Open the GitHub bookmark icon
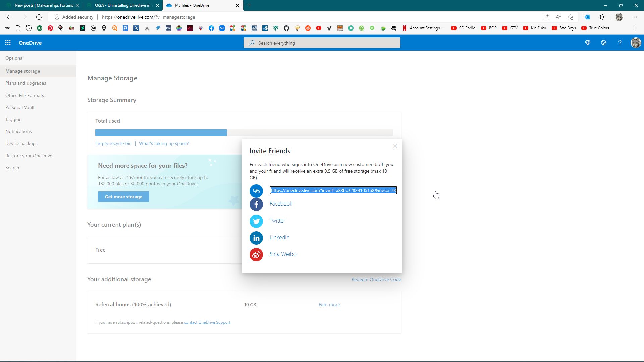Image resolution: width=644 pixels, height=362 pixels. pyautogui.click(x=286, y=28)
